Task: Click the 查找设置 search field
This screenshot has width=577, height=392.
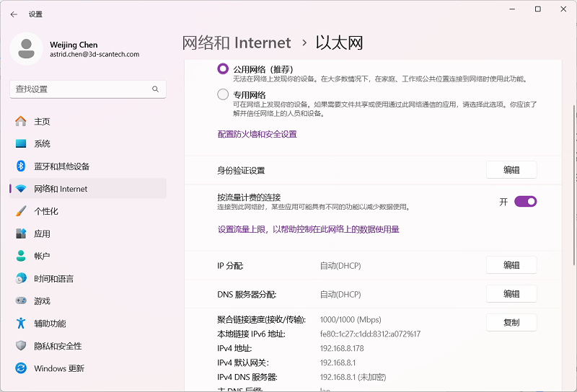Action: point(88,89)
